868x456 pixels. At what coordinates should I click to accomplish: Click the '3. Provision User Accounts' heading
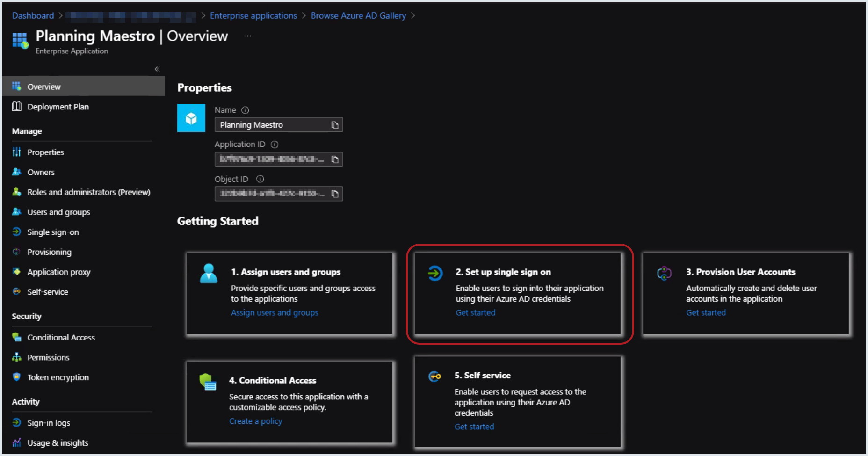coord(741,272)
